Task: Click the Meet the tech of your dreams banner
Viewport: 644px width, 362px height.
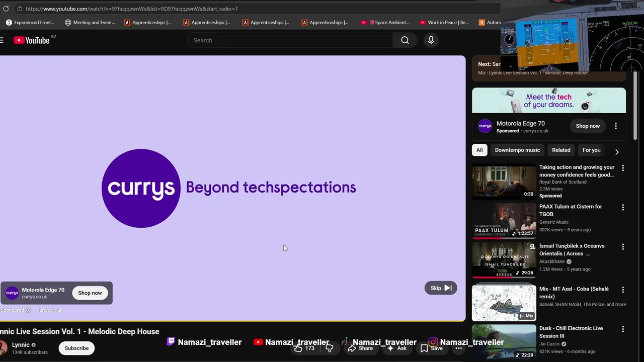Action: point(549,101)
